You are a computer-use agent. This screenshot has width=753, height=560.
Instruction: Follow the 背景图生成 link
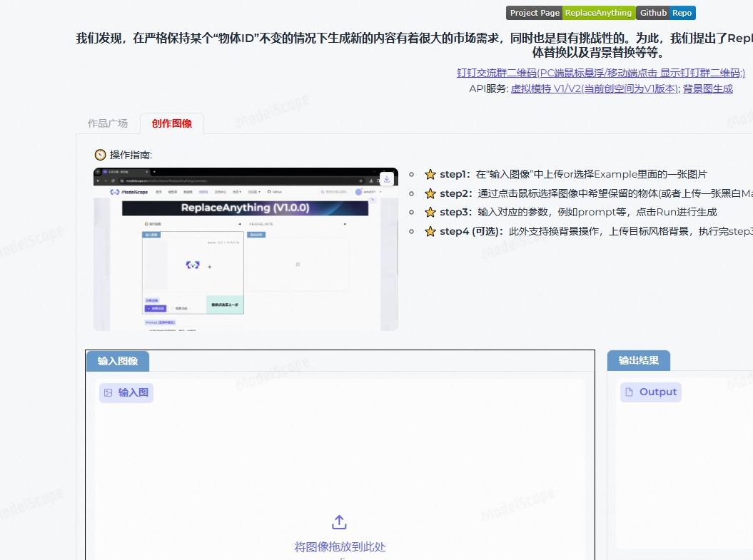click(707, 88)
